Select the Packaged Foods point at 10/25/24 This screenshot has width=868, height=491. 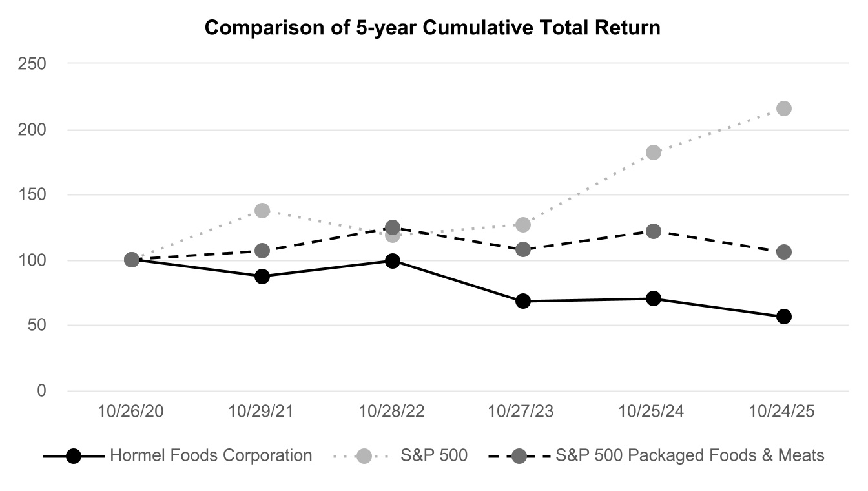click(x=654, y=231)
